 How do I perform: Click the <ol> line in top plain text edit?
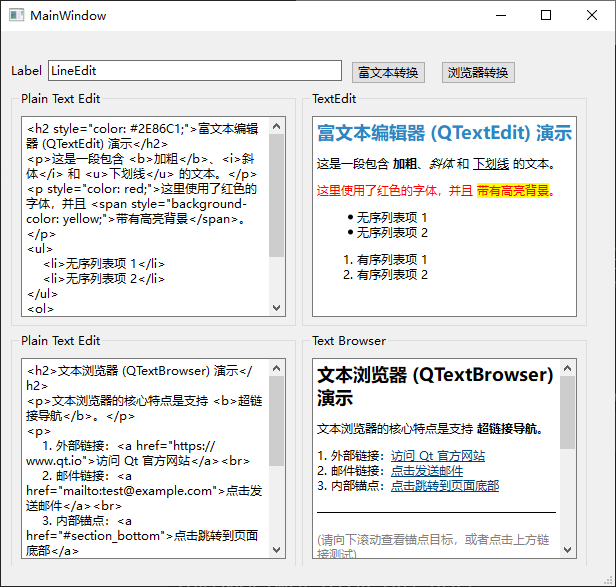pyautogui.click(x=40, y=309)
